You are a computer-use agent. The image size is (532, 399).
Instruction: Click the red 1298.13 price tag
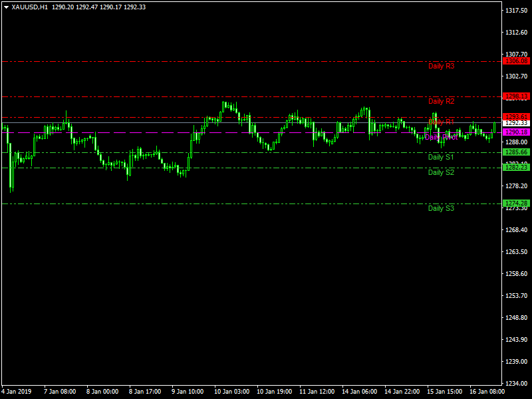click(x=516, y=96)
